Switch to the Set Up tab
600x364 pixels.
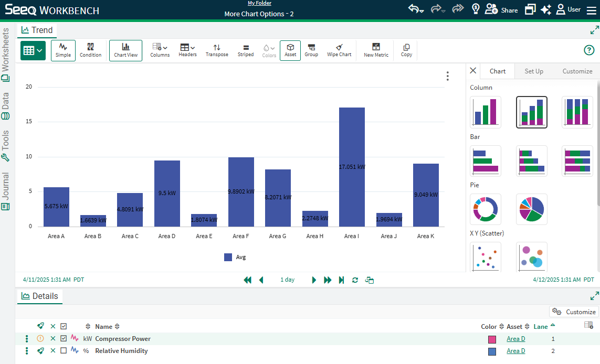tap(534, 71)
